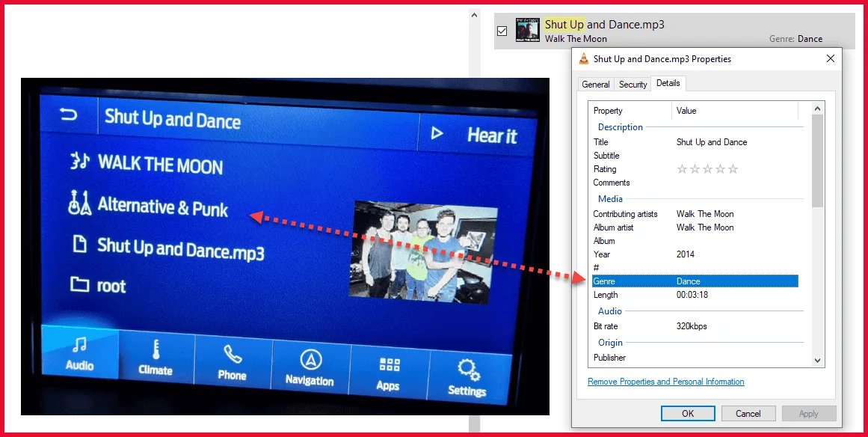The height and width of the screenshot is (437, 868).
Task: Click the Bit rate value 320kbps
Action: click(x=692, y=326)
